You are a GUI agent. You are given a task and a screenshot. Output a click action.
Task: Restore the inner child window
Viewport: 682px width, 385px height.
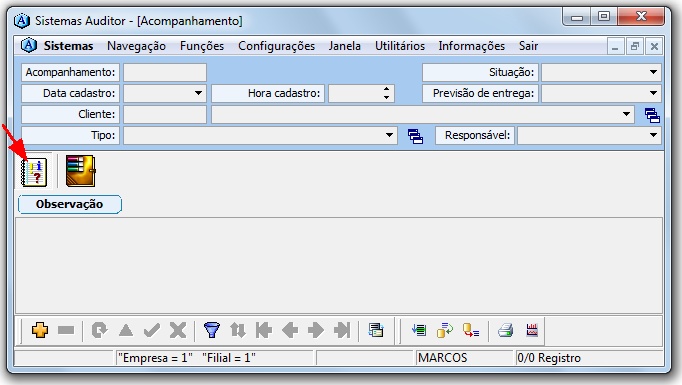635,47
